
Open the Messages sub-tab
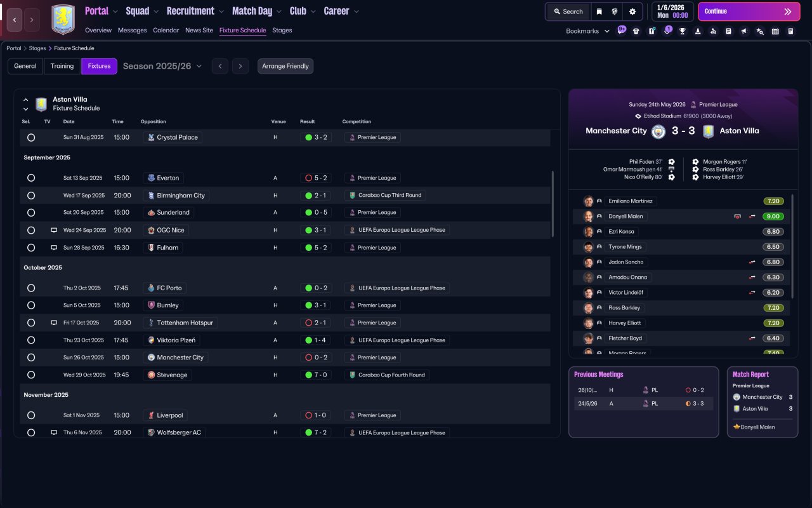(x=132, y=30)
